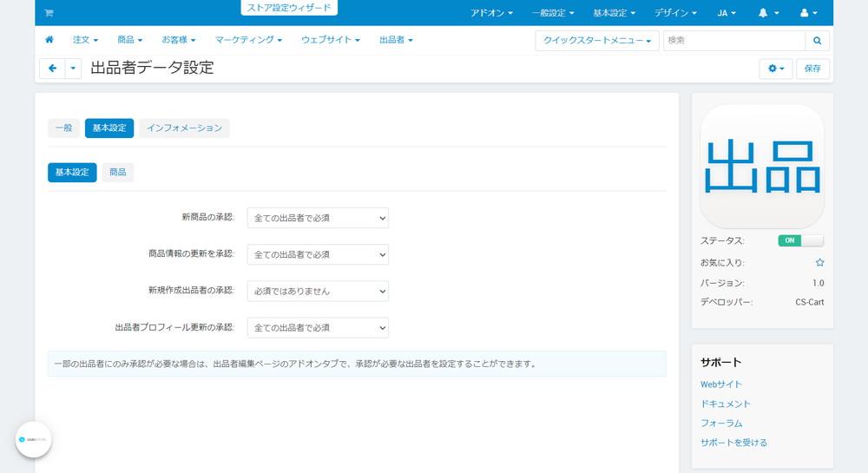Toggle the ステータス ON switch
Screen dimensions: 868x473
[800, 240]
